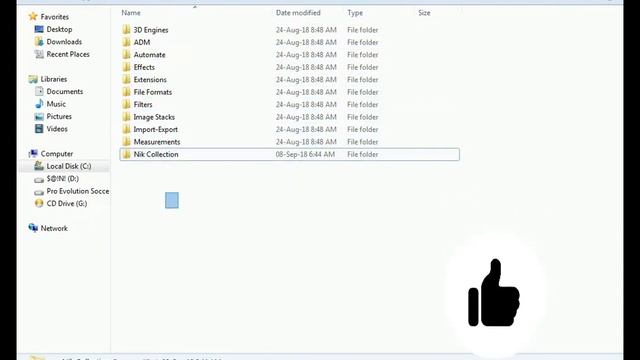Viewport: 640px width, 360px height.
Task: Open Desktop in navigation pane
Action: [x=59, y=29]
